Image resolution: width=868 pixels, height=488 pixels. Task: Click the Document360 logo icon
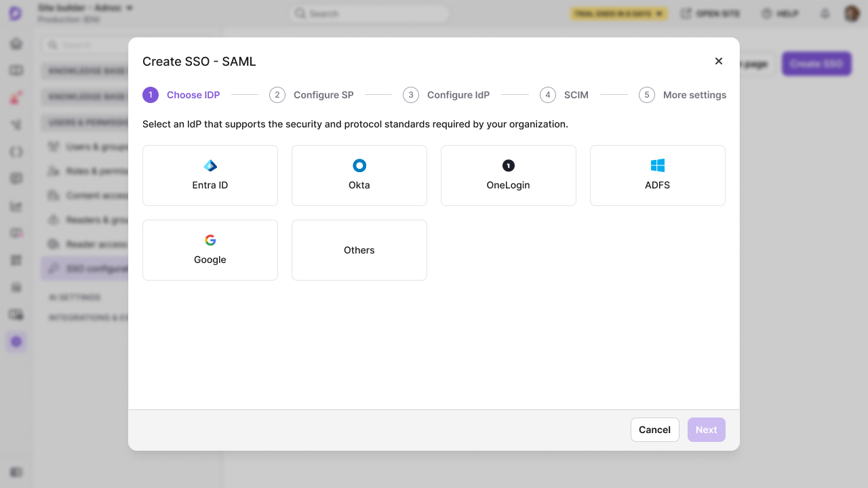click(x=16, y=14)
